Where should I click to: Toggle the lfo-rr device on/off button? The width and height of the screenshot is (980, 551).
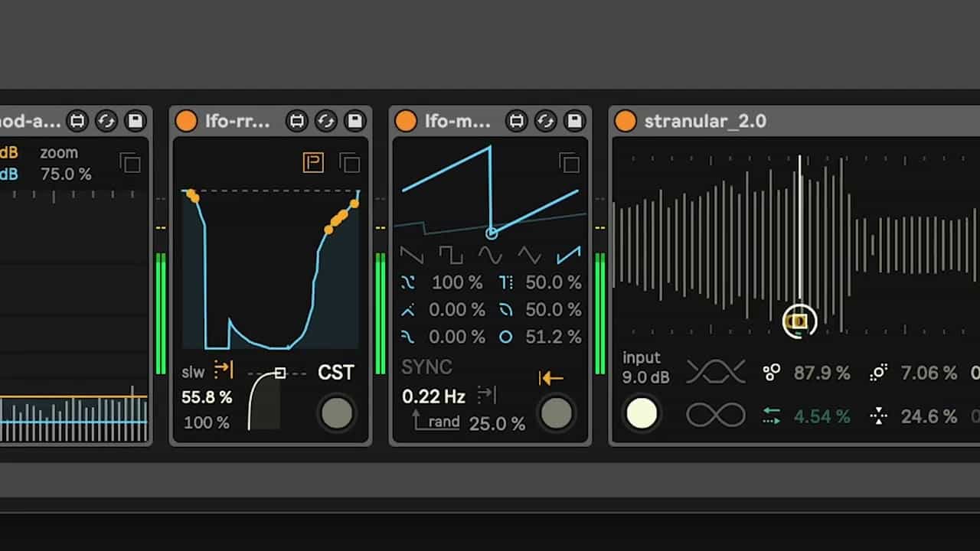(186, 121)
